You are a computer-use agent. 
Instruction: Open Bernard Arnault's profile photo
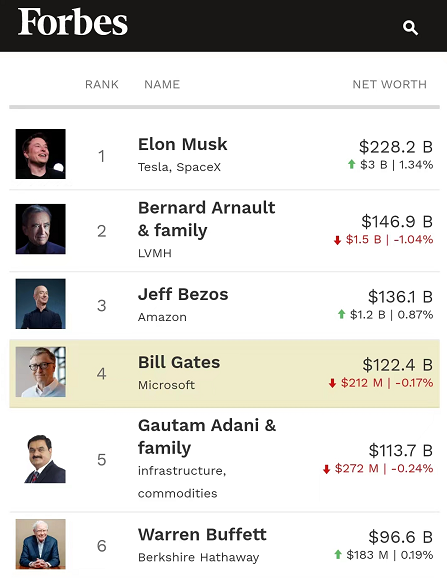[41, 229]
